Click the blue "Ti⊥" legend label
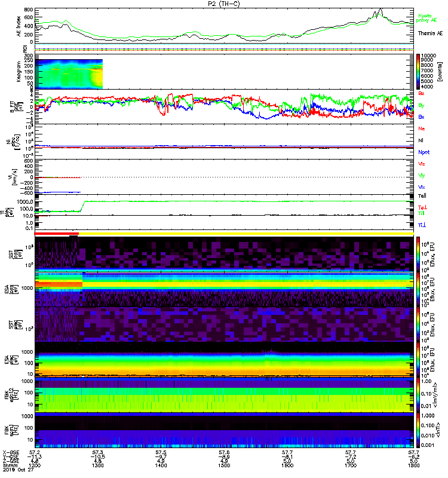The image size is (448, 478). [422, 225]
